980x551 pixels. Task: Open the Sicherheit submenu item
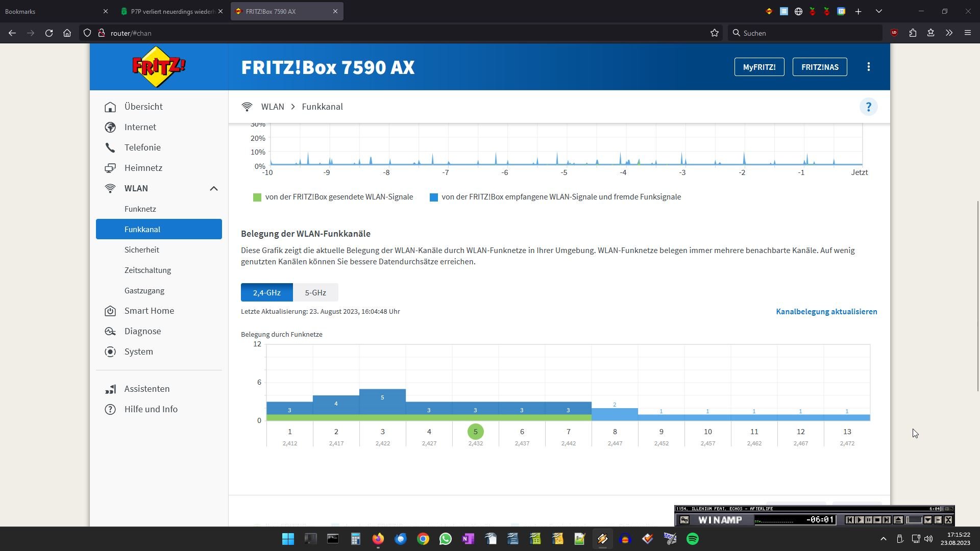click(x=141, y=249)
